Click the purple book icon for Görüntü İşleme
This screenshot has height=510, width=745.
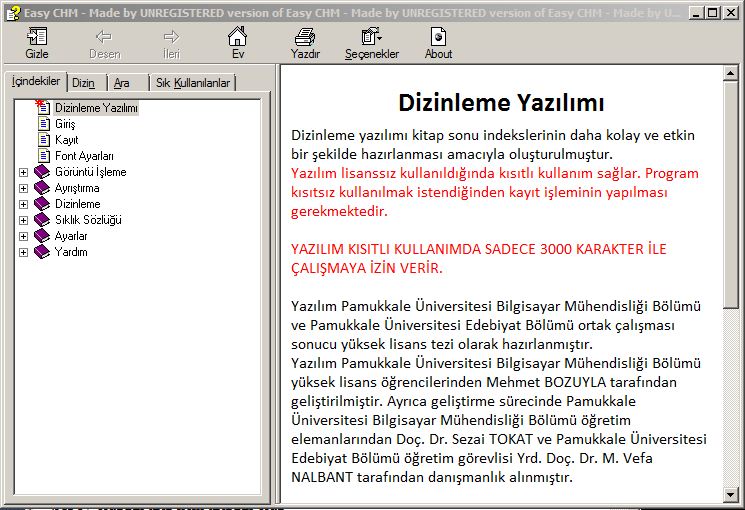point(42,172)
